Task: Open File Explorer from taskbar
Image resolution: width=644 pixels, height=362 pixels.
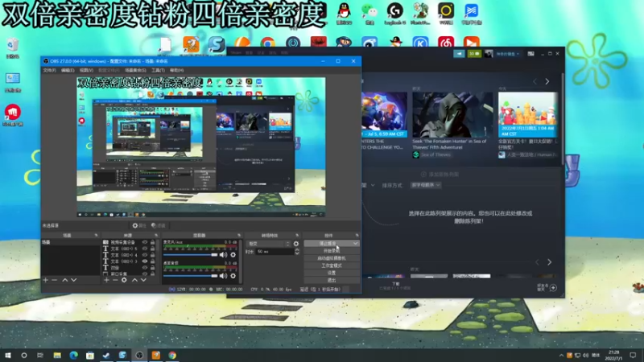Action: (x=57, y=355)
